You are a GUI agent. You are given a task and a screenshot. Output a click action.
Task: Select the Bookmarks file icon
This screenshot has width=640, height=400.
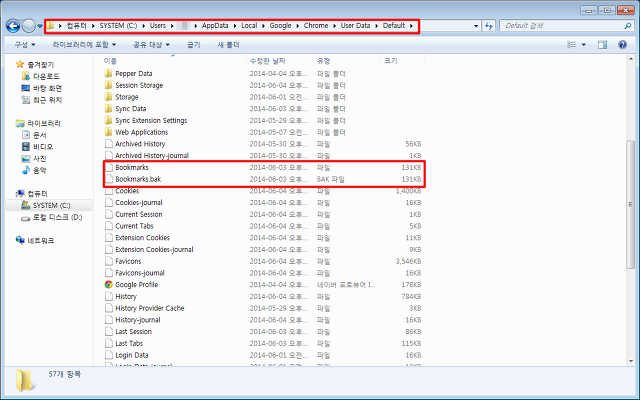point(109,167)
